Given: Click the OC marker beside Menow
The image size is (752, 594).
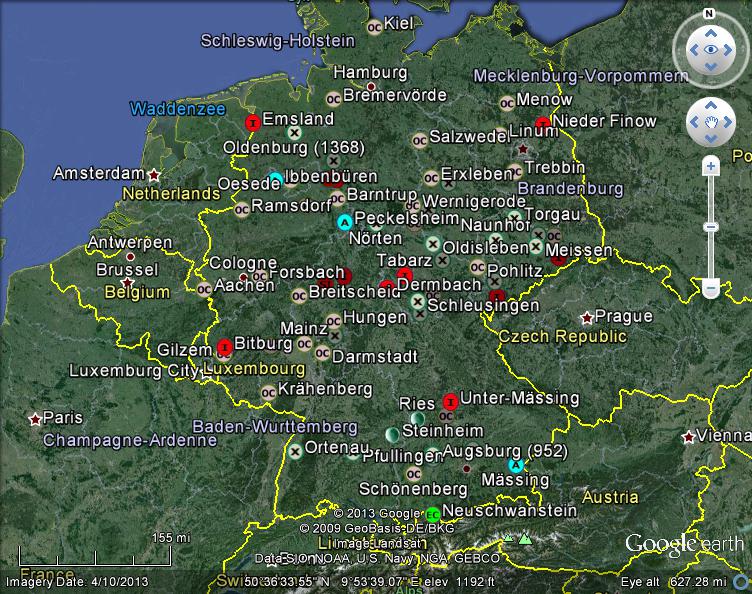Looking at the screenshot, I should tap(507, 103).
